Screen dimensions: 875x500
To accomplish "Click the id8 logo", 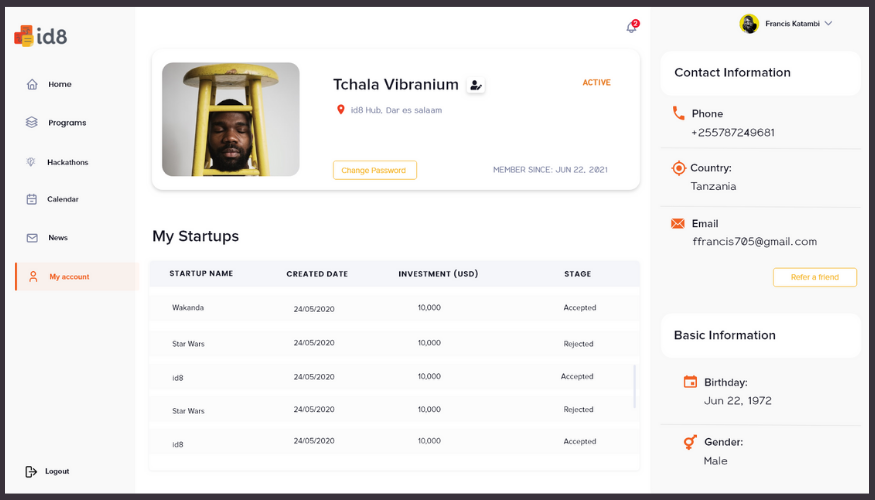I will tap(41, 36).
